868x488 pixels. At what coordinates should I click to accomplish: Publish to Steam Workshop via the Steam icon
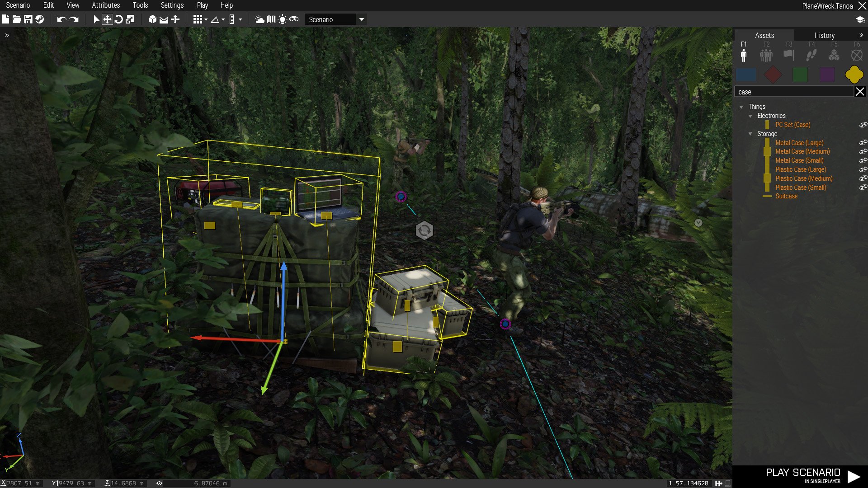[x=40, y=19]
